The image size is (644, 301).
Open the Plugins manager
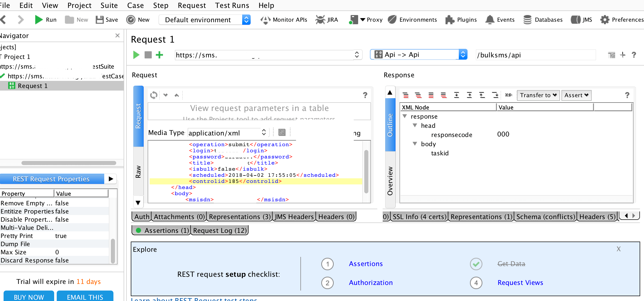(461, 20)
